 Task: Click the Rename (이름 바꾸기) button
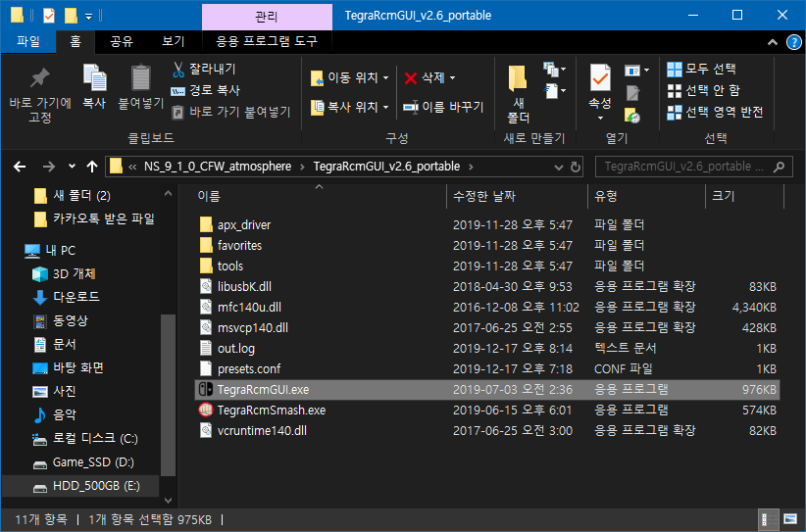coord(443,107)
